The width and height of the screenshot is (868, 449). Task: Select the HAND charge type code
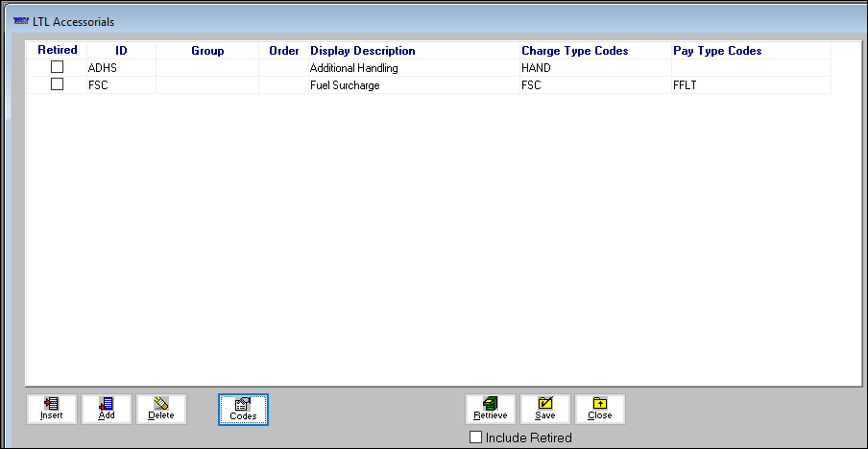click(536, 68)
